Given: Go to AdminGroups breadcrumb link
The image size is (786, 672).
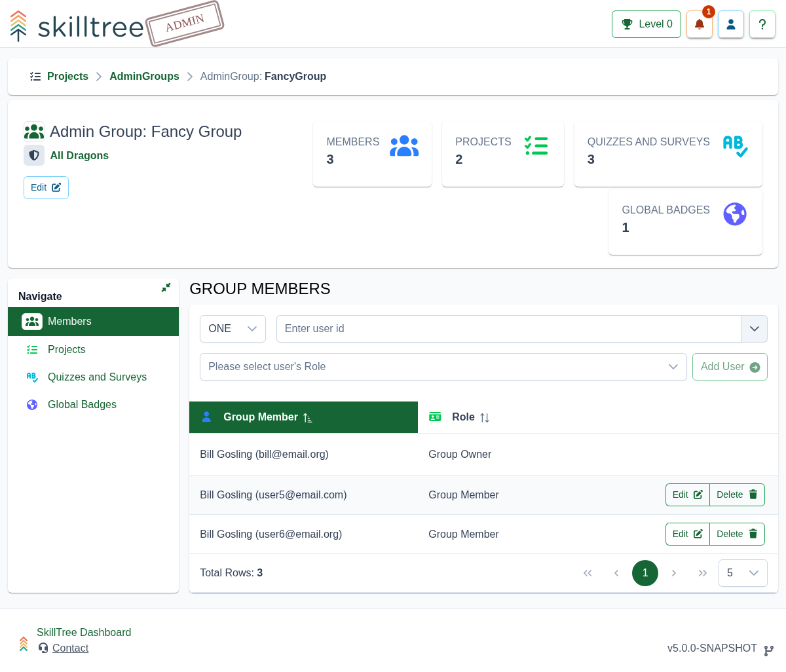Looking at the screenshot, I should click(x=144, y=77).
